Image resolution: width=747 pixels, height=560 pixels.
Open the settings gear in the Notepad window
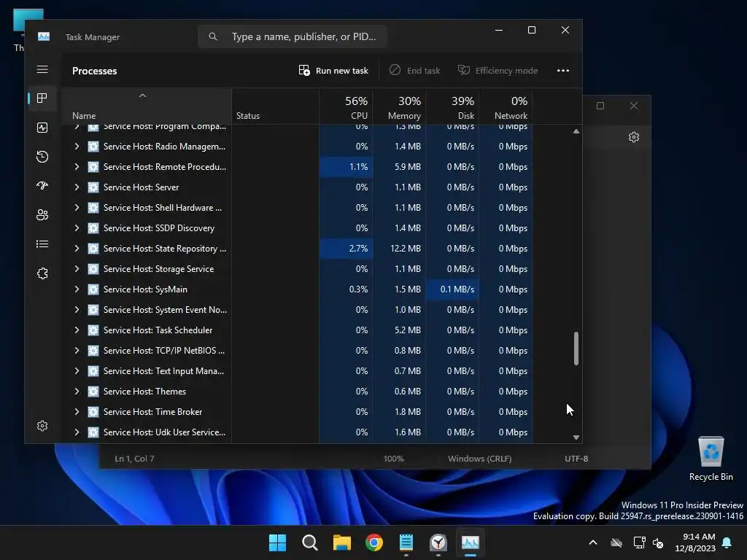634,137
